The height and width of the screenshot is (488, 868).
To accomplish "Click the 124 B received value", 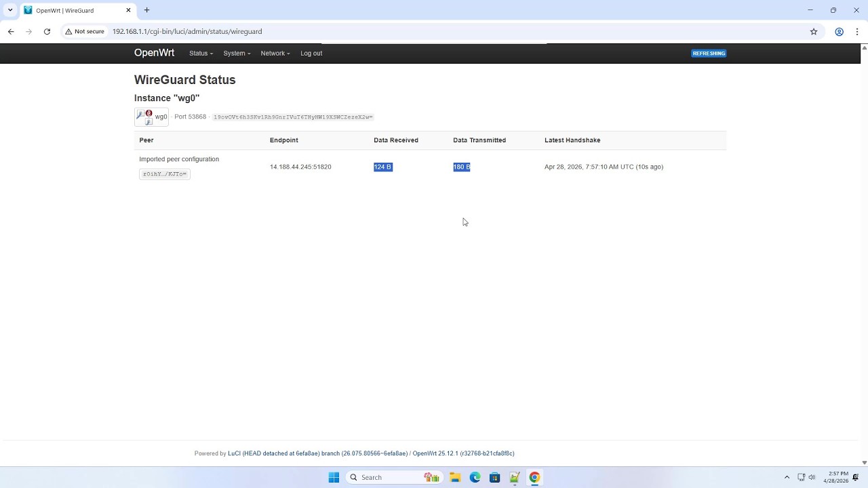I will [x=382, y=167].
